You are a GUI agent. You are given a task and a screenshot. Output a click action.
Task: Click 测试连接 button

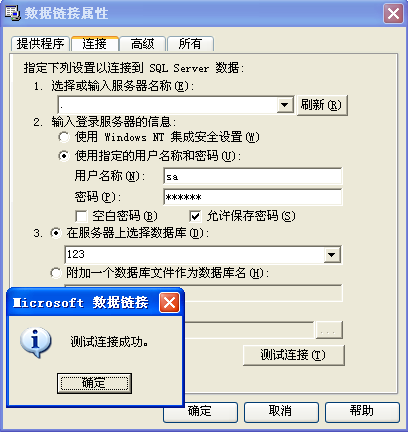click(x=294, y=355)
